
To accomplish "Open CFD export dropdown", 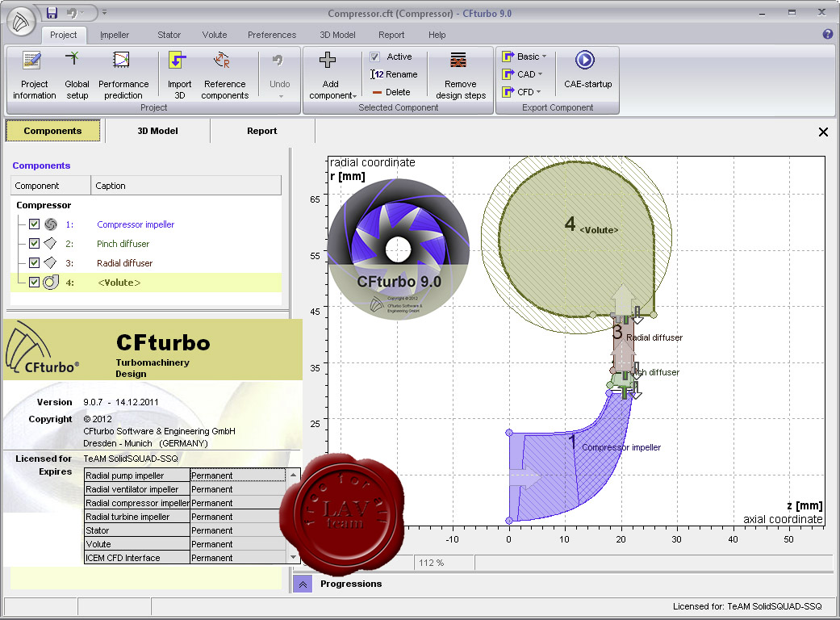I will (522, 92).
